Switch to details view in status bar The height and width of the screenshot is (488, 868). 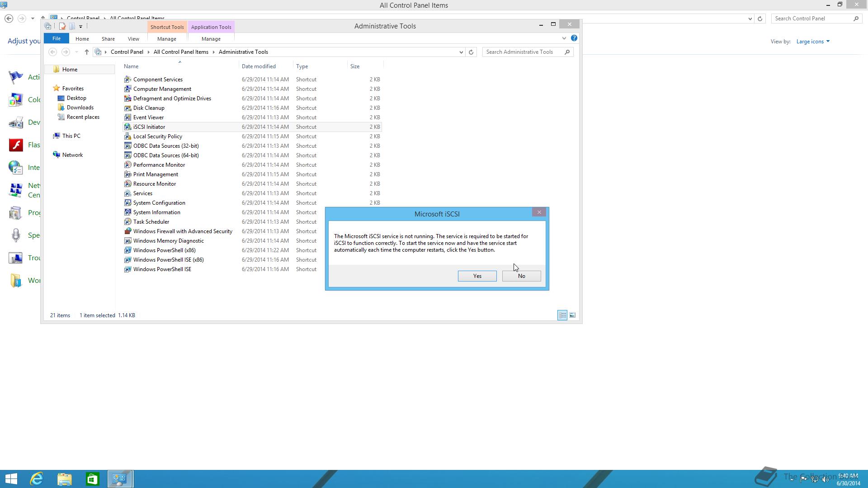pos(562,315)
